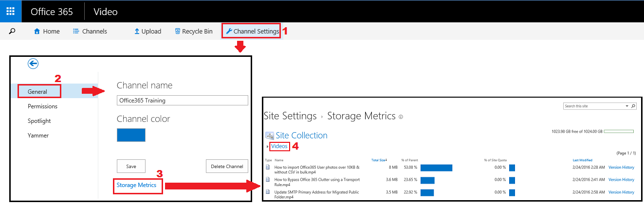Select the General settings tab

coord(37,91)
